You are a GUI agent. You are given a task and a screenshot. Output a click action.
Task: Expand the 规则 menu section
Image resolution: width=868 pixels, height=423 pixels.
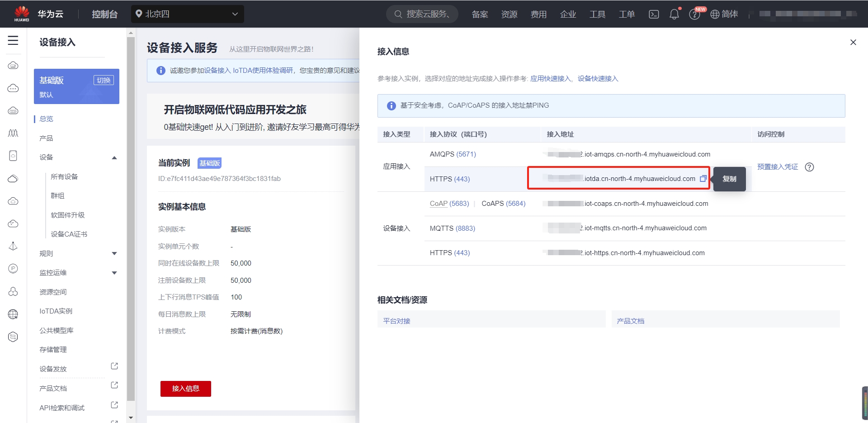114,254
